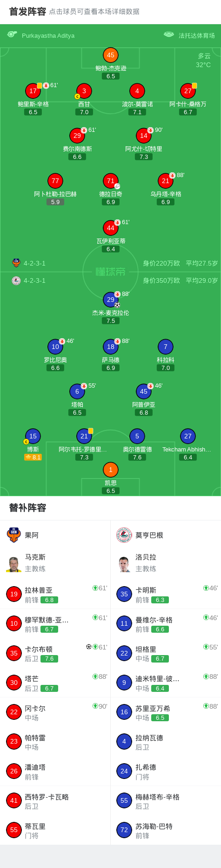Open the FC Goa club badge in substitutes
Viewport: 221px width, 868px height.
(x=14, y=535)
